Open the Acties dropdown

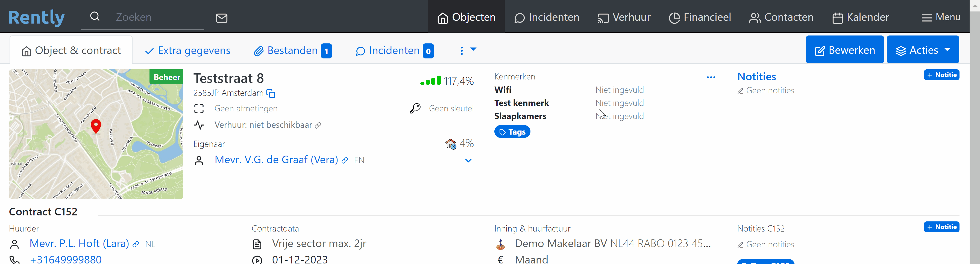[923, 50]
